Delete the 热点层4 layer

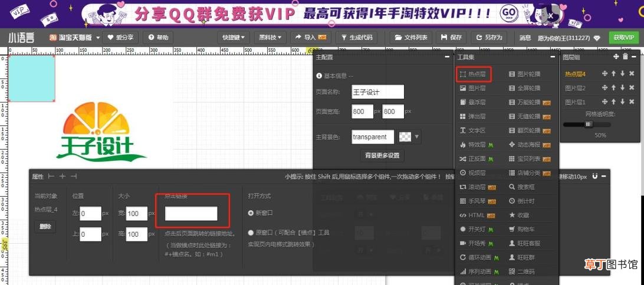pyautogui.click(x=632, y=74)
